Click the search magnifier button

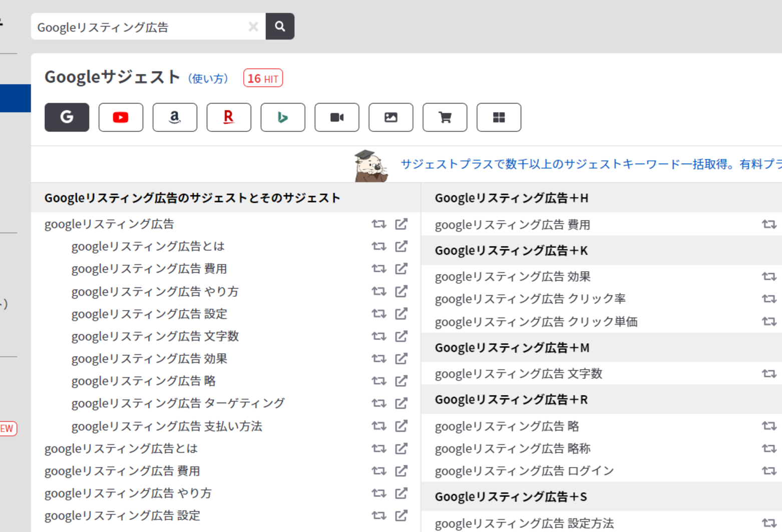[x=280, y=27]
